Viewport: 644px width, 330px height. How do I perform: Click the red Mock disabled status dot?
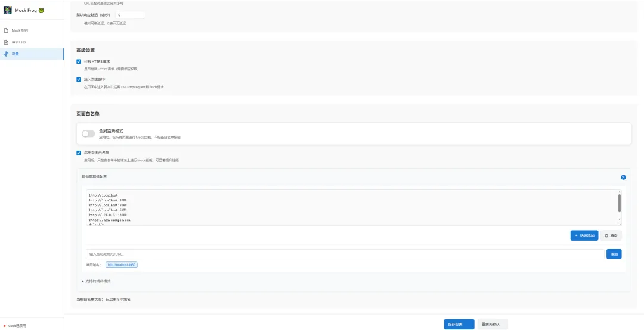pos(5,325)
